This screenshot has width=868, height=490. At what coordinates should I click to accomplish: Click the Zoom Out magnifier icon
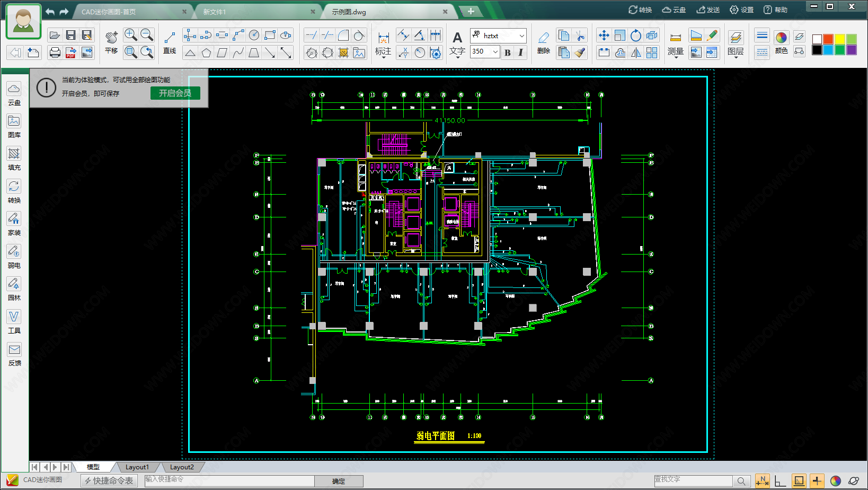pos(147,35)
